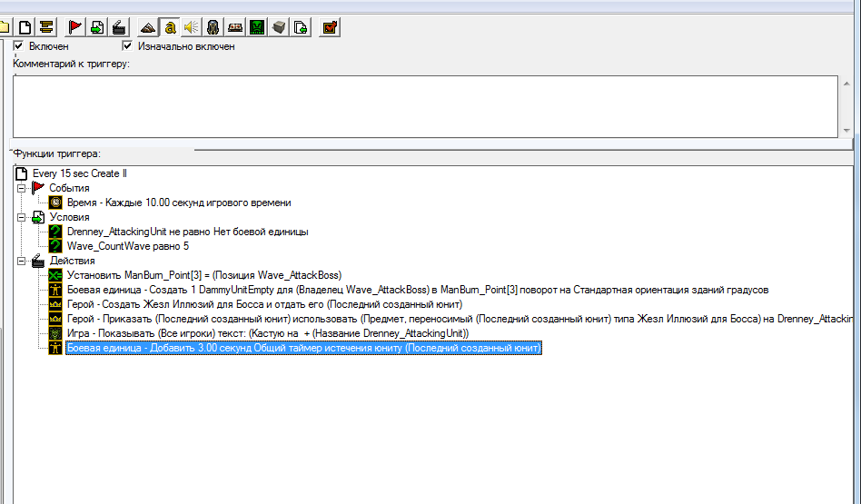Image resolution: width=861 pixels, height=504 pixels.
Task: Click the New Event red flag toolbar icon
Action: tap(75, 27)
